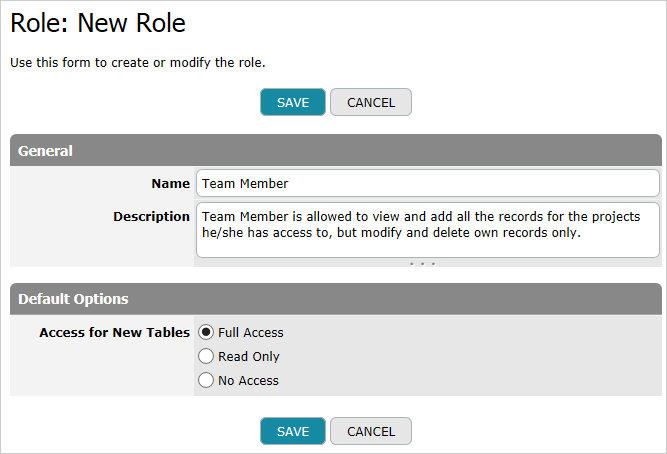The width and height of the screenshot is (667, 454).
Task: Click inside the Description text area
Action: click(x=428, y=230)
